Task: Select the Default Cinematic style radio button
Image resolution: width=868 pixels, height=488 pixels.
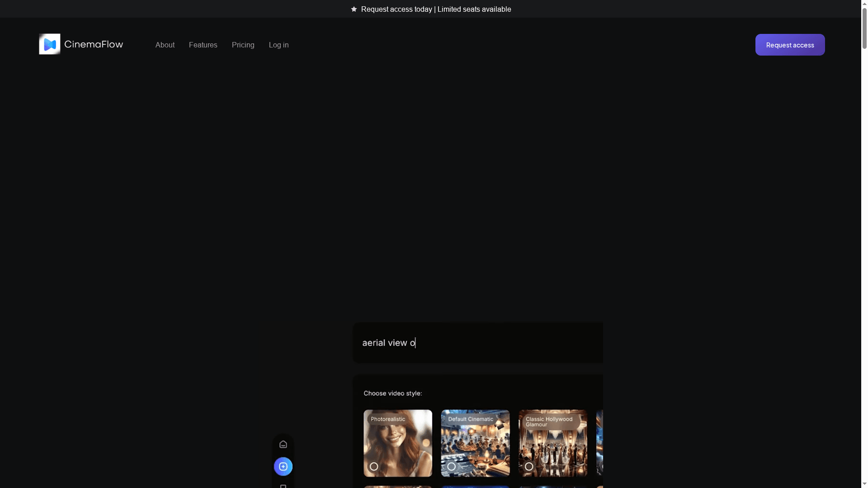Action: 452,466
